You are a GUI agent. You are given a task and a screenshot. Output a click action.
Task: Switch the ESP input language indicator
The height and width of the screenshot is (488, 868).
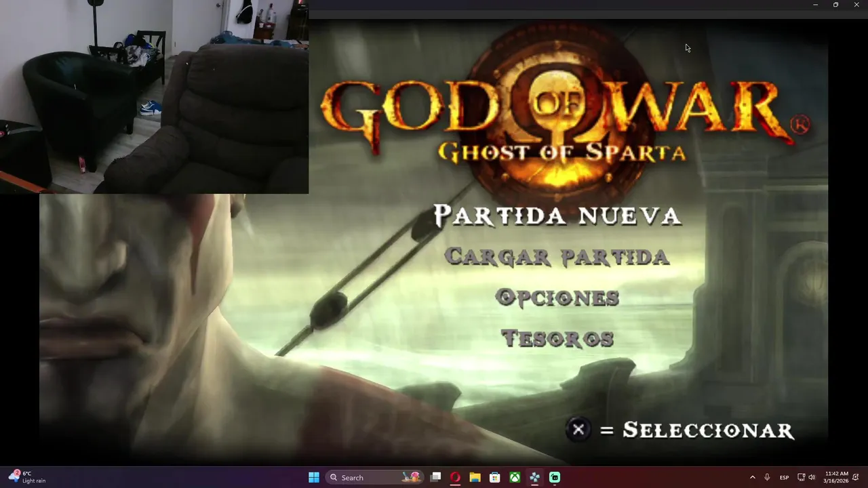pyautogui.click(x=784, y=477)
